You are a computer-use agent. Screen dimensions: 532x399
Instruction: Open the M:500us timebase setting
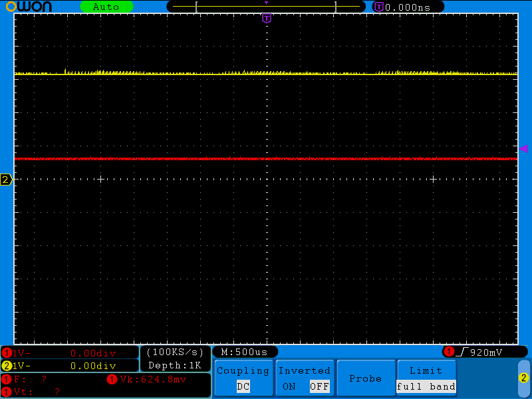pyautogui.click(x=244, y=352)
